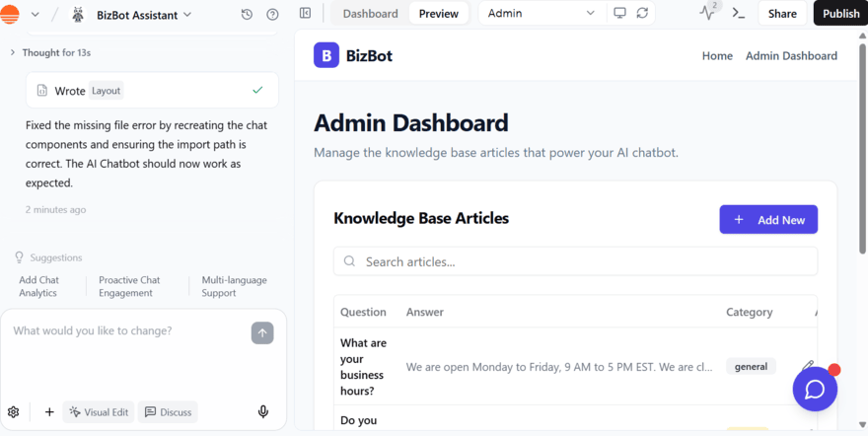Viewport: 868px width, 436px height.
Task: Open the Admin Dashboard nav link
Action: click(792, 56)
